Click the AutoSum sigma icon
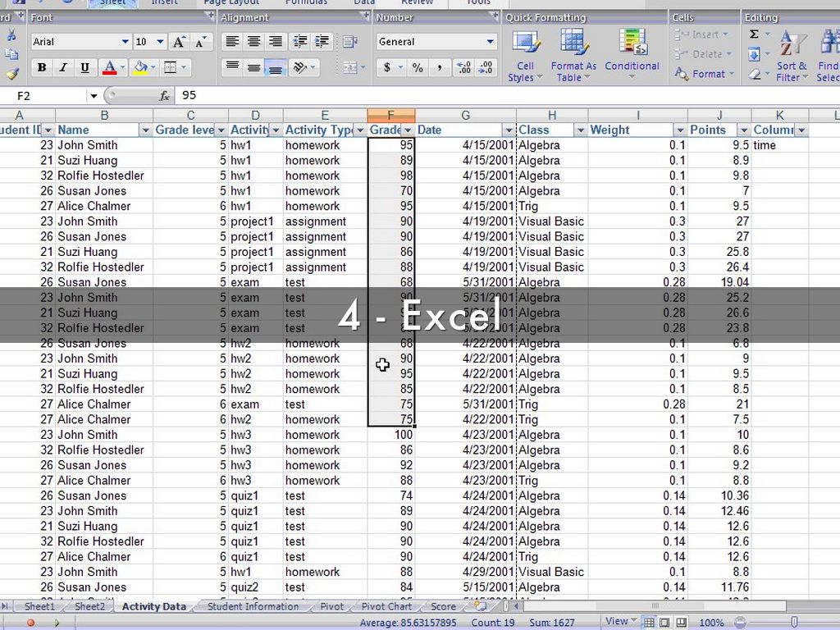840x630 pixels. pos(754,34)
